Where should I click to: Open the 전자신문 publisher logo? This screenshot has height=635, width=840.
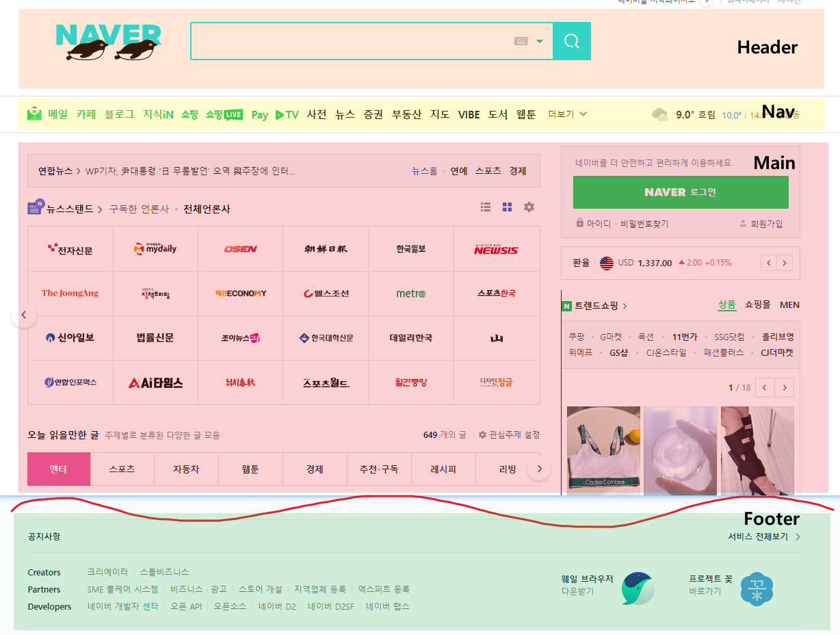70,249
